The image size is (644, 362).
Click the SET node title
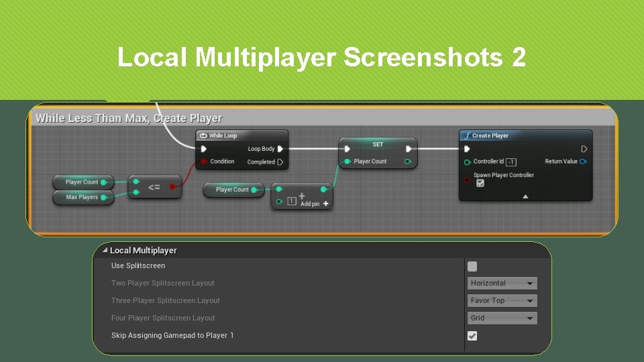[x=378, y=144]
